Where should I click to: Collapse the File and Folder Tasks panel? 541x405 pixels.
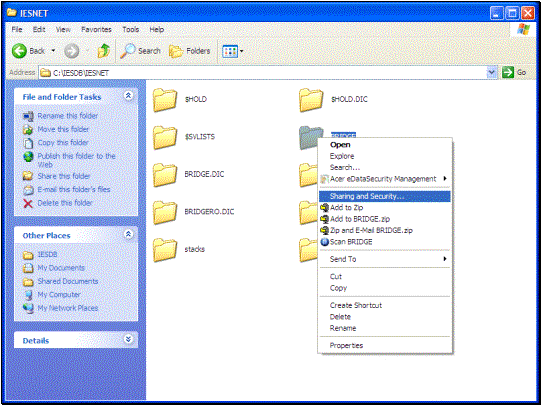click(x=128, y=96)
